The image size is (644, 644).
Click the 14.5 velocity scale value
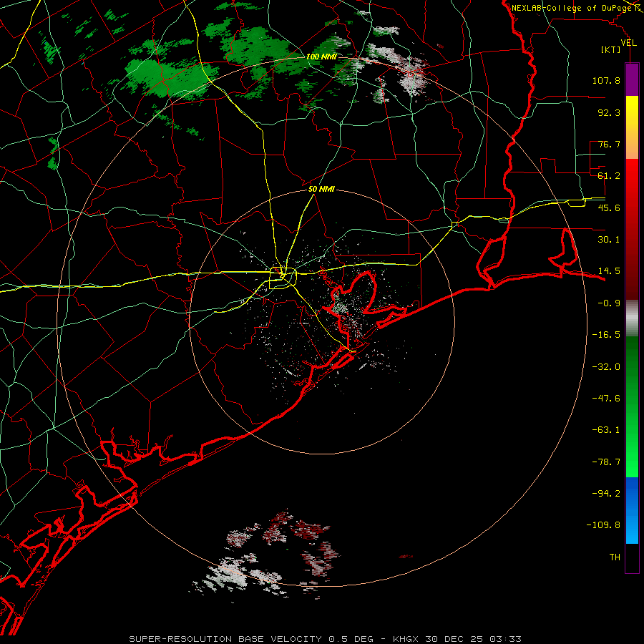(x=609, y=271)
